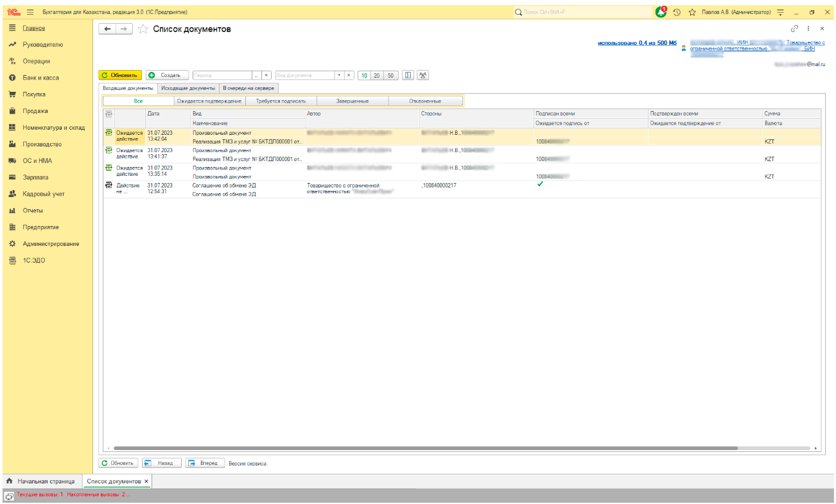Open the Продажа section

[35, 111]
